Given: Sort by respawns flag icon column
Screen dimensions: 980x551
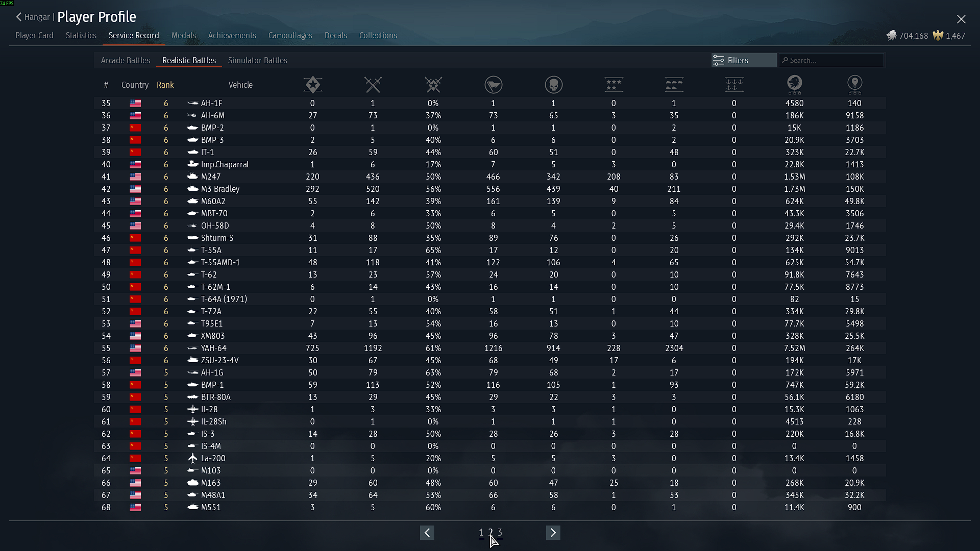Looking at the screenshot, I should [x=493, y=85].
